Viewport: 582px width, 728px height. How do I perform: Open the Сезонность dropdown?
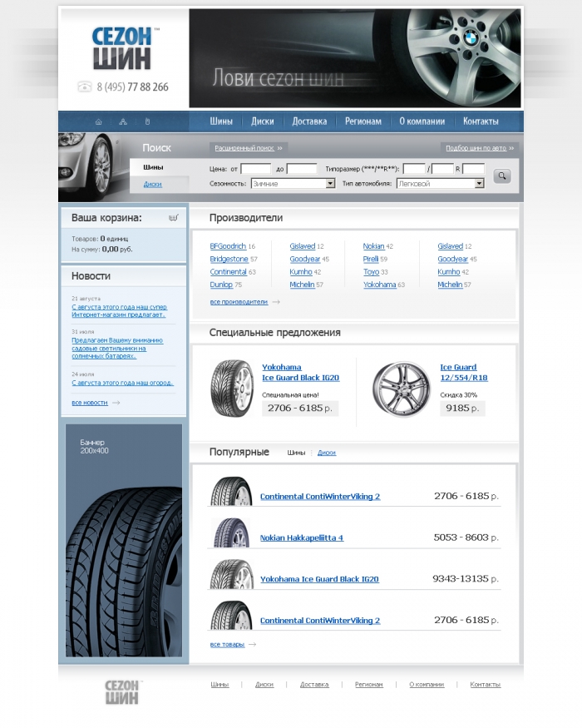pyautogui.click(x=293, y=183)
